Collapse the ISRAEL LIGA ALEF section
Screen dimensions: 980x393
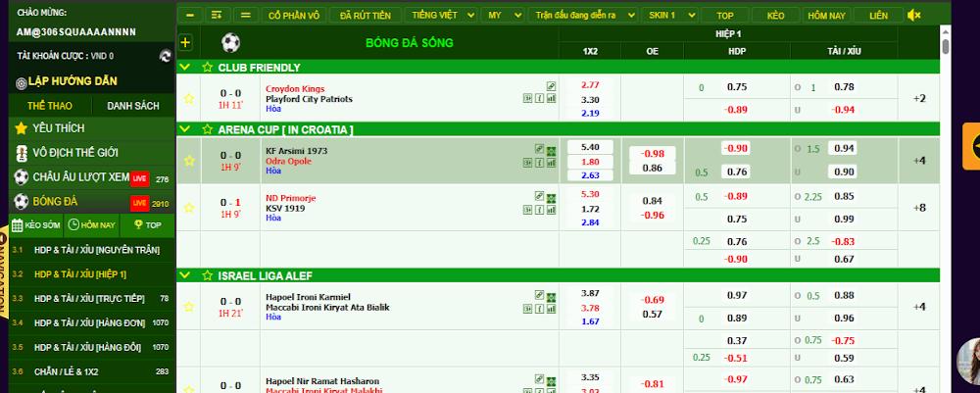[x=185, y=275]
